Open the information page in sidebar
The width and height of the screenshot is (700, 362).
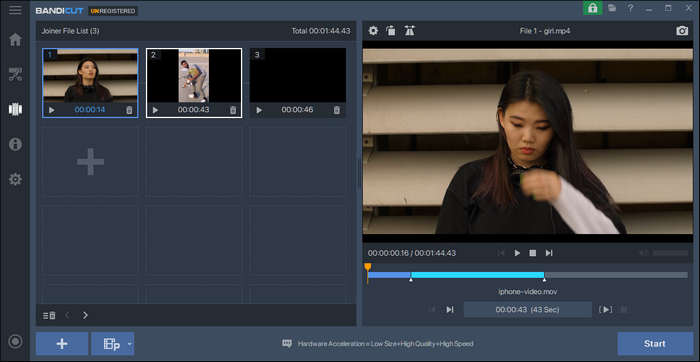(15, 144)
